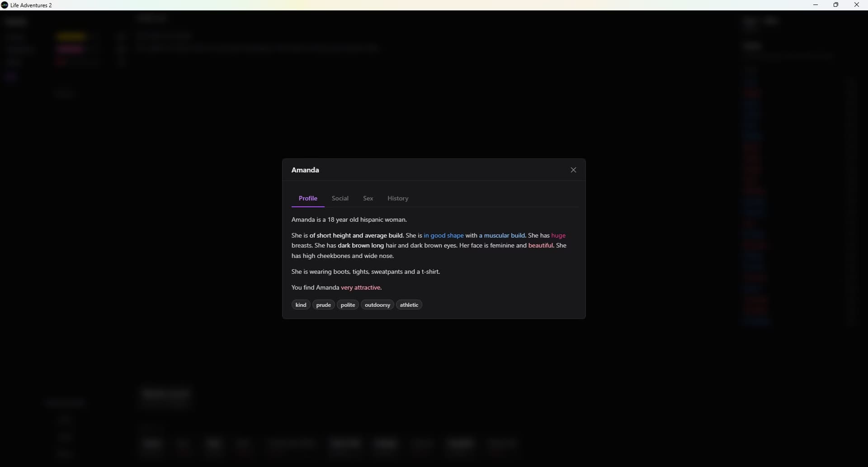Open the History tab
The height and width of the screenshot is (467, 868).
pos(398,199)
